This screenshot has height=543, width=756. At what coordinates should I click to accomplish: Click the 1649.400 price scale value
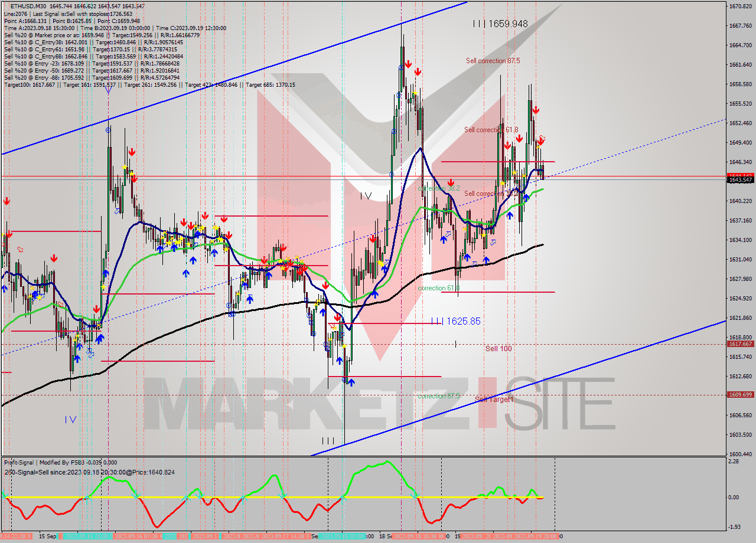[x=740, y=142]
